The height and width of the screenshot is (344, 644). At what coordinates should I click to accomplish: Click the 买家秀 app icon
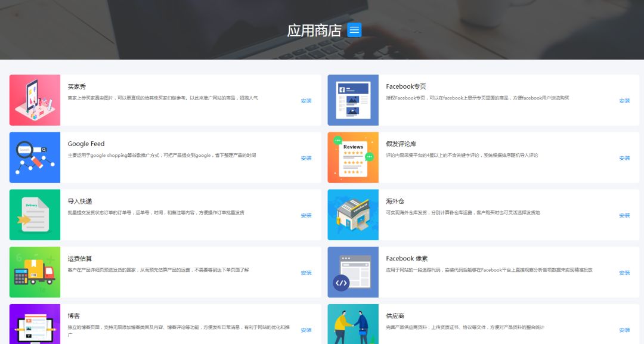click(x=35, y=100)
